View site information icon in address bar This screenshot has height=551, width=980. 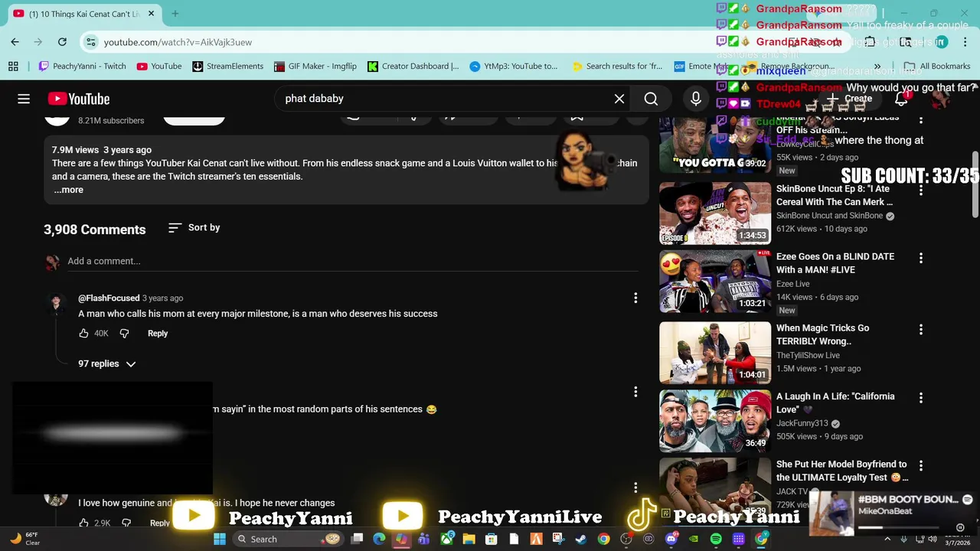pyautogui.click(x=91, y=42)
